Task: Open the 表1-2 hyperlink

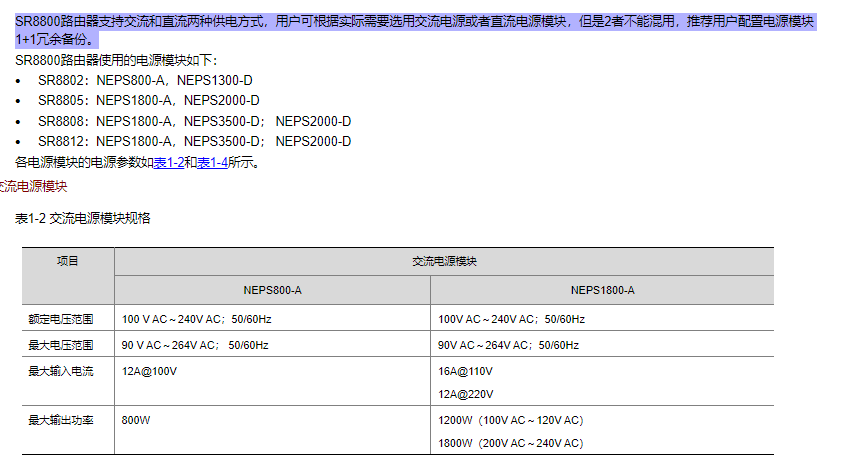Action: point(169,162)
